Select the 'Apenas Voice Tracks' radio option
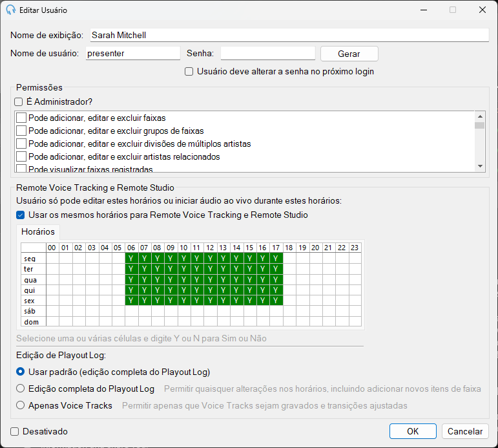Viewport: 498px width, 448px height. point(20,405)
